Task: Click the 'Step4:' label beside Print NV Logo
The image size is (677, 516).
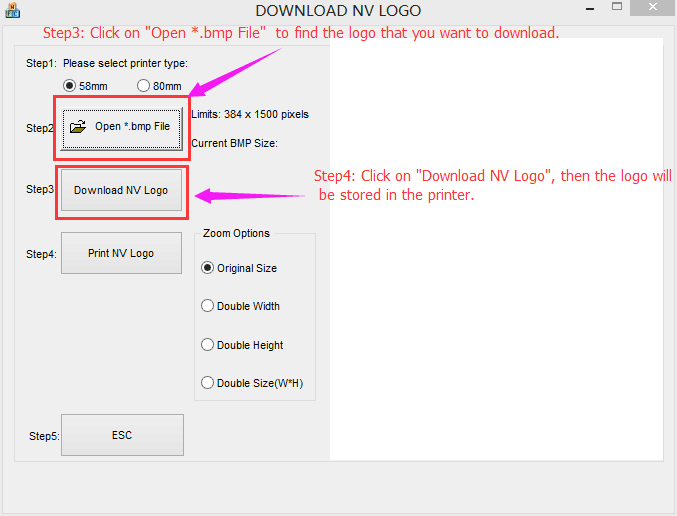Action: (41, 254)
